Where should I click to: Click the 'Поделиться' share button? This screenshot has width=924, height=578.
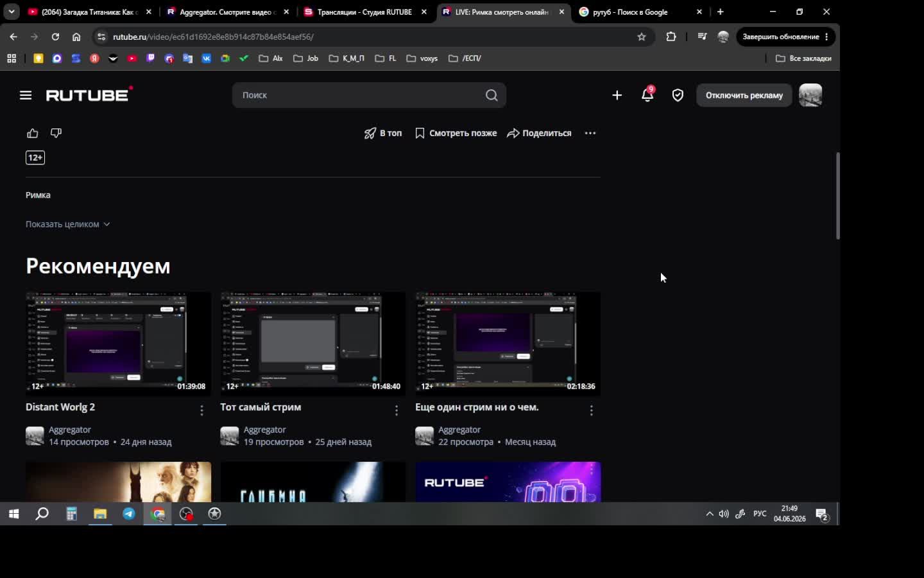coord(539,133)
